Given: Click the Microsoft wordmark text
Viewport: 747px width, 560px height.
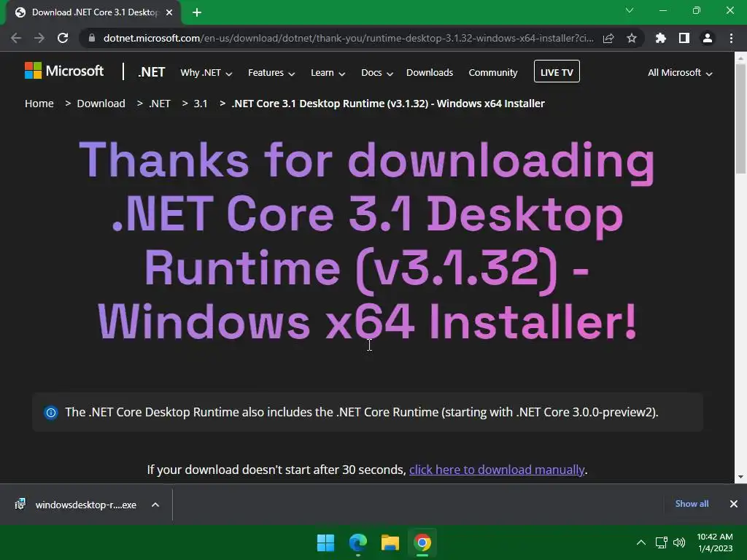Looking at the screenshot, I should point(75,71).
